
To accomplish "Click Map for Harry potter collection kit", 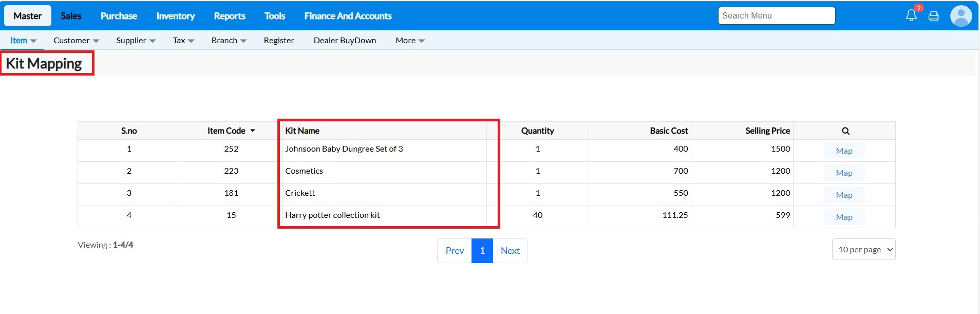I will 844,217.
